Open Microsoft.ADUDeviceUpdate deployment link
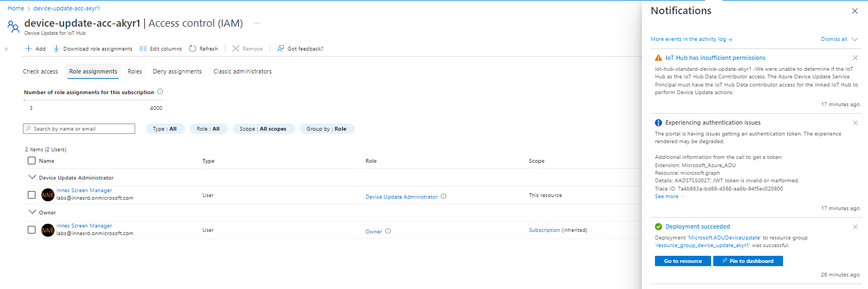This screenshot has width=868, height=289. coord(724,238)
